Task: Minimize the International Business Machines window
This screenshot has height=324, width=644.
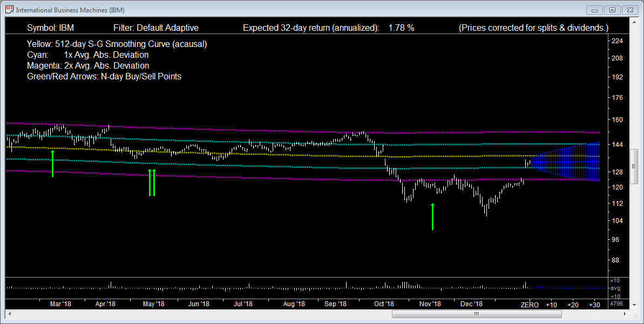Action: pyautogui.click(x=594, y=10)
